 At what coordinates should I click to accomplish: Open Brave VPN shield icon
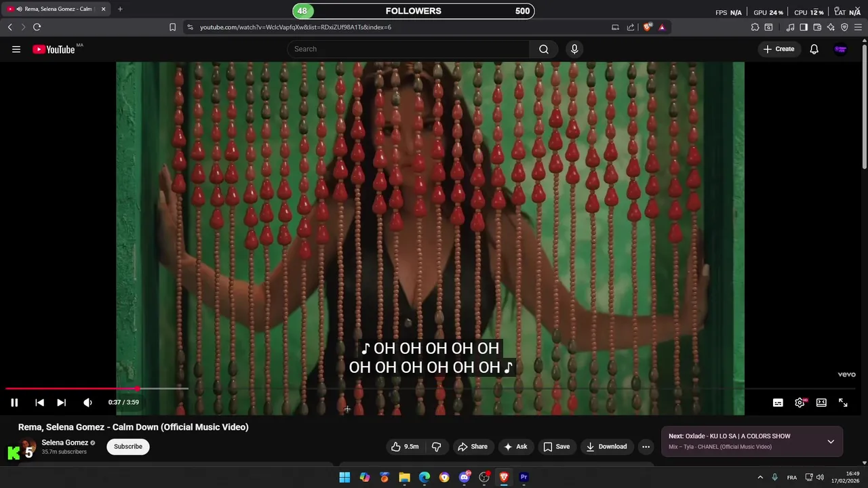[x=844, y=27]
